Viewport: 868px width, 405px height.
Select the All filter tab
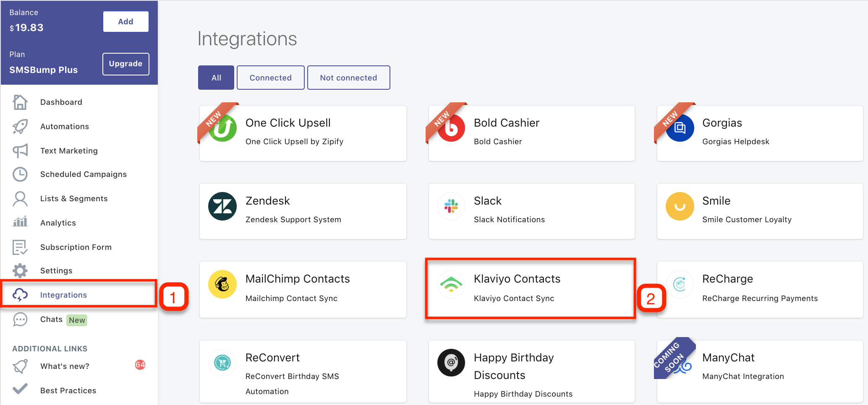coord(216,78)
